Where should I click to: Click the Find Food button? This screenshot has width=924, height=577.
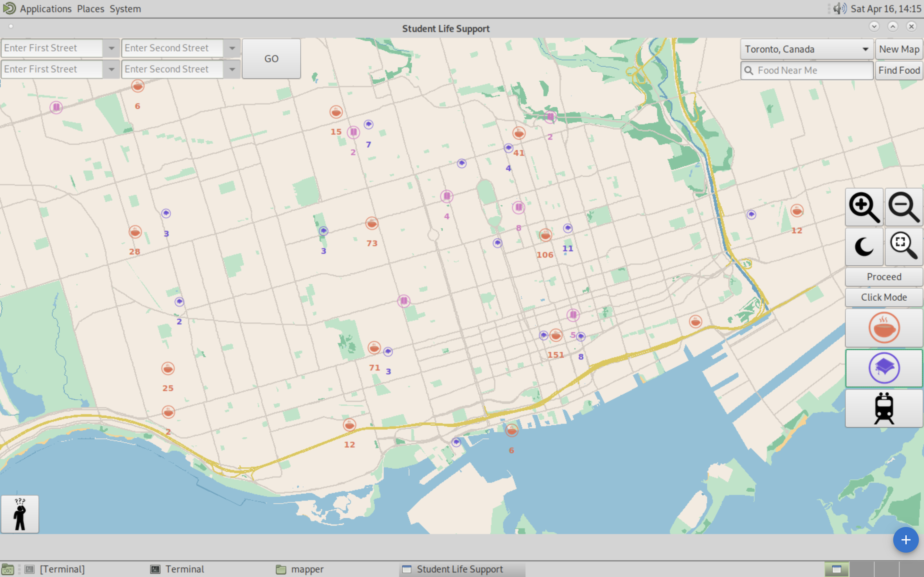coord(899,70)
